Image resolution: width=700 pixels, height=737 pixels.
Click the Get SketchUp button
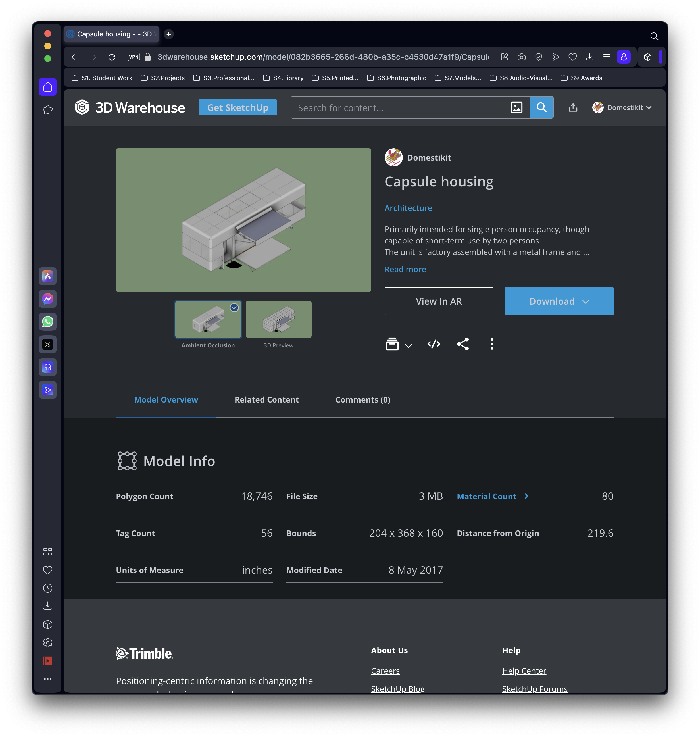pyautogui.click(x=238, y=107)
